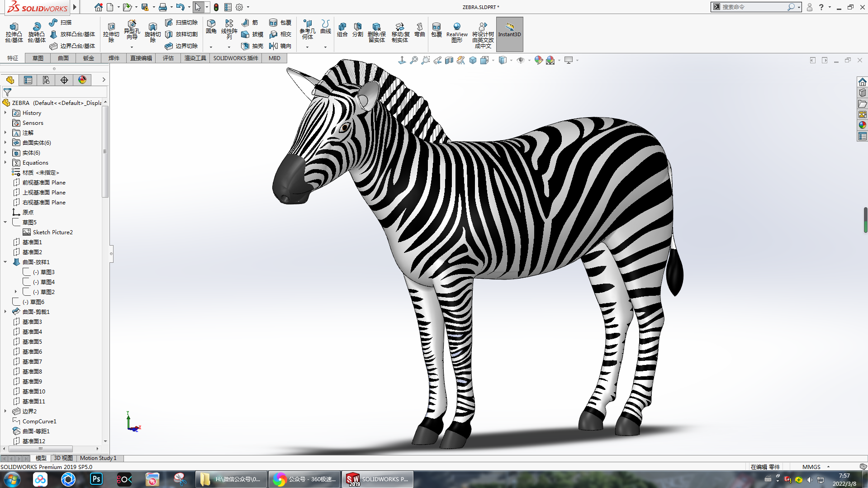Image resolution: width=868 pixels, height=488 pixels.
Task: Click the 拉伸切除 extruded cut tool
Action: click(x=111, y=33)
